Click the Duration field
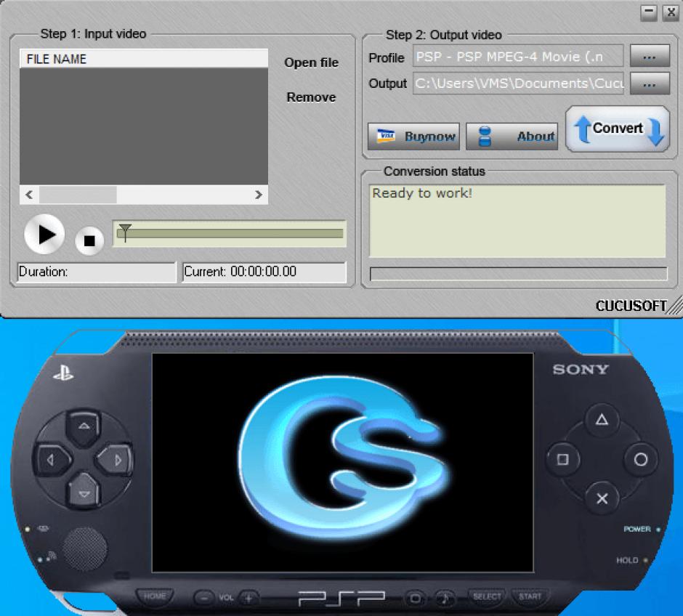This screenshot has height=616, width=683. click(96, 272)
